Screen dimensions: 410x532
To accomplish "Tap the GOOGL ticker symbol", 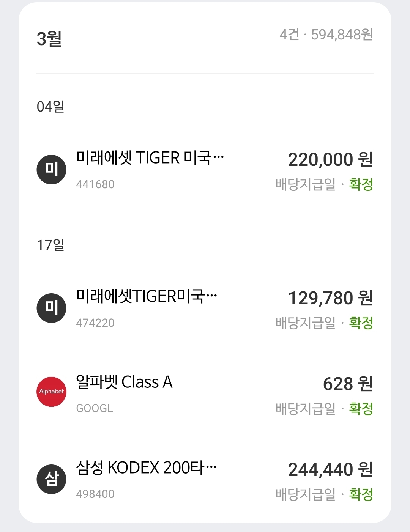I will pyautogui.click(x=95, y=408).
